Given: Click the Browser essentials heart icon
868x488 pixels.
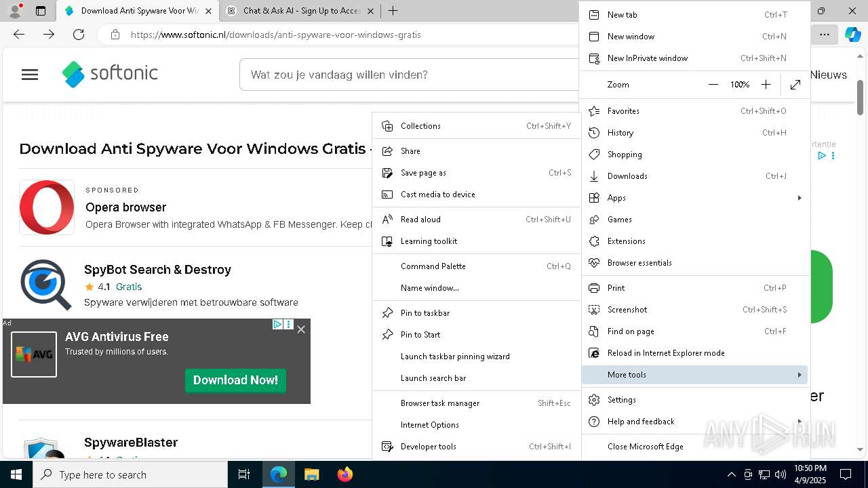Looking at the screenshot, I should [595, 263].
